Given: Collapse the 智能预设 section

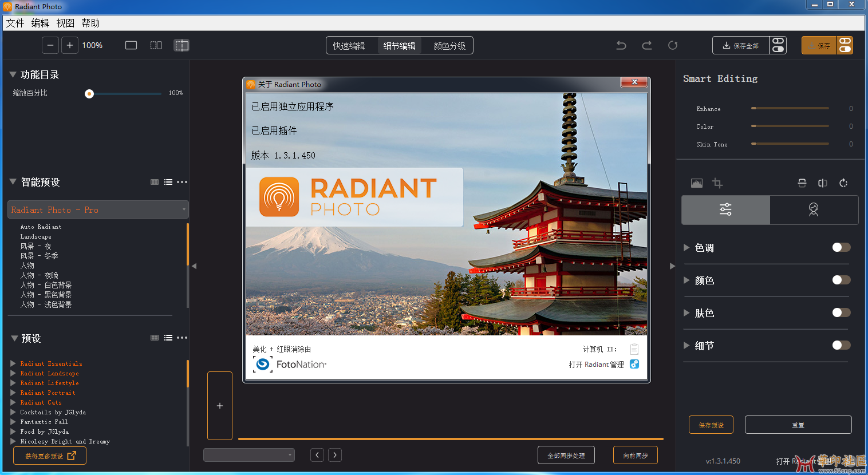Looking at the screenshot, I should pyautogui.click(x=13, y=182).
